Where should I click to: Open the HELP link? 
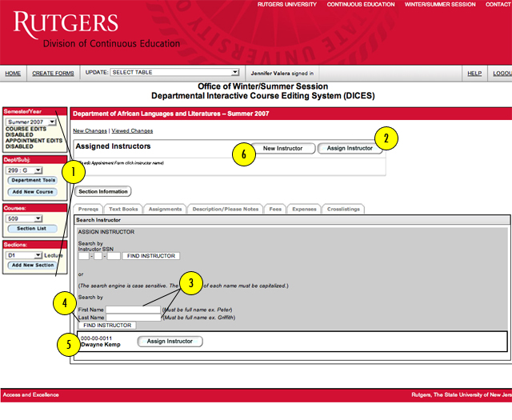point(474,73)
